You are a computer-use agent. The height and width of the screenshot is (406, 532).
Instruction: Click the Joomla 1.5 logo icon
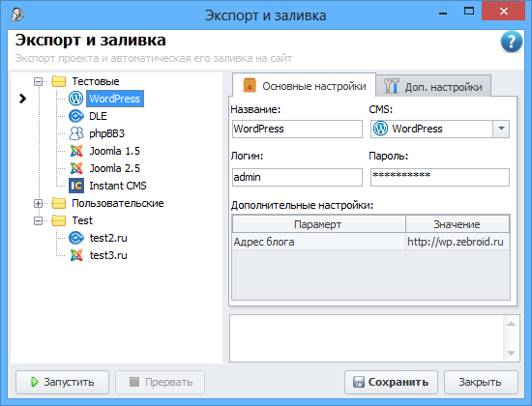(76, 151)
